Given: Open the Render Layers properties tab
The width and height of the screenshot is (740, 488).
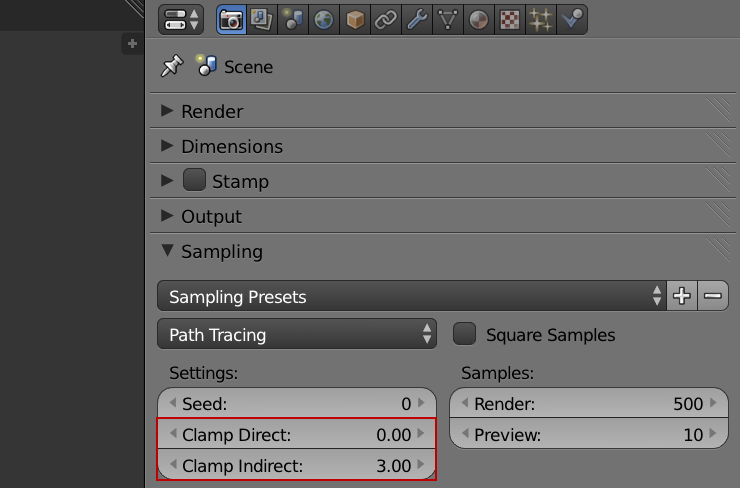Looking at the screenshot, I should (x=262, y=20).
